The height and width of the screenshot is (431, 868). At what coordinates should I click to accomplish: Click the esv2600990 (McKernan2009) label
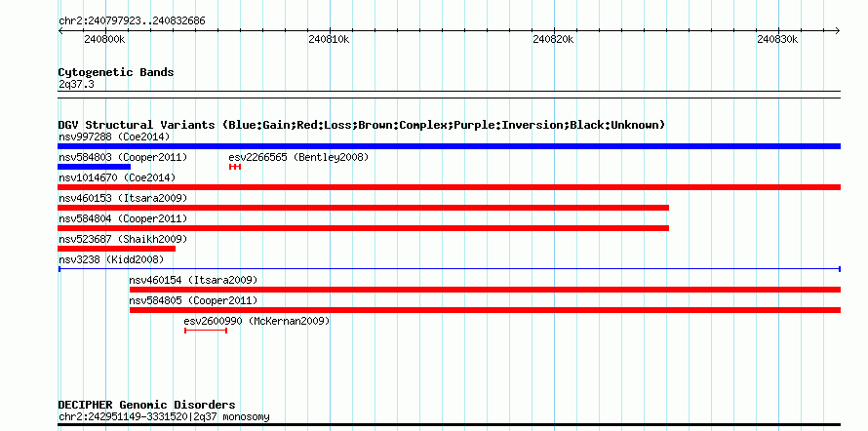256,321
